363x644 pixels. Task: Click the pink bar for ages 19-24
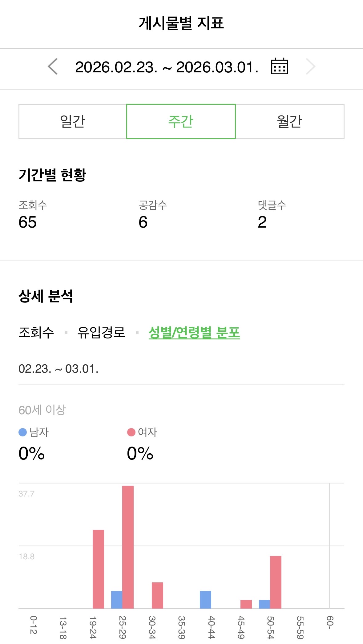[98, 569]
